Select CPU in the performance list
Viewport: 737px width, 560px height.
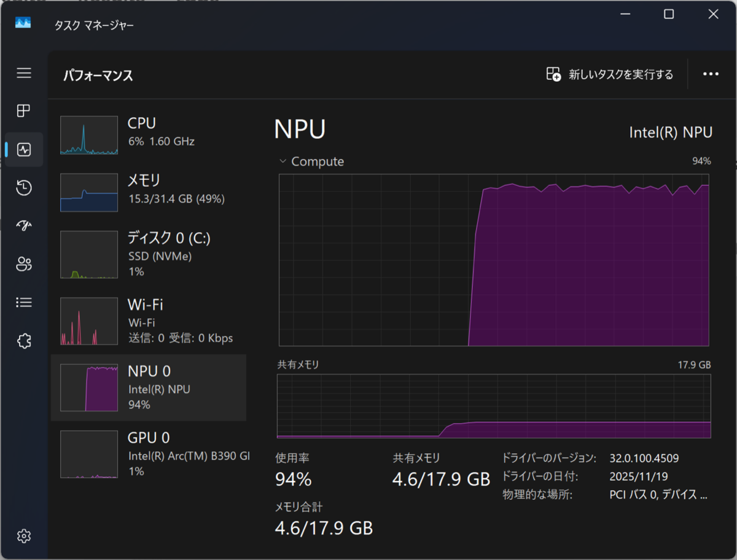pos(148,132)
